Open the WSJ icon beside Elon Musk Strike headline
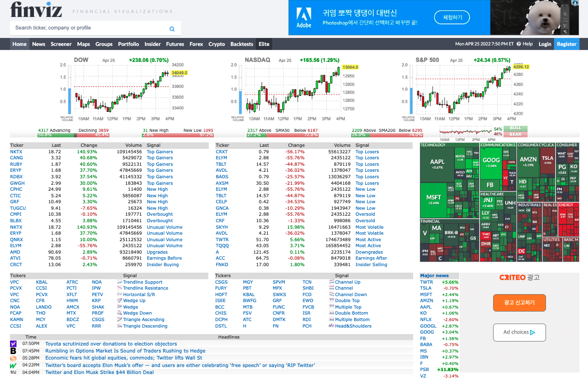 pos(13,372)
